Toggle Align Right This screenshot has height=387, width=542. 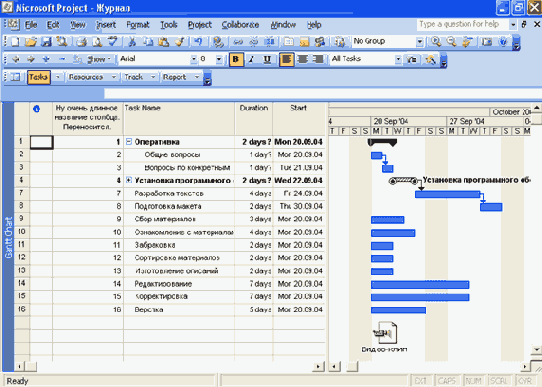pos(318,59)
